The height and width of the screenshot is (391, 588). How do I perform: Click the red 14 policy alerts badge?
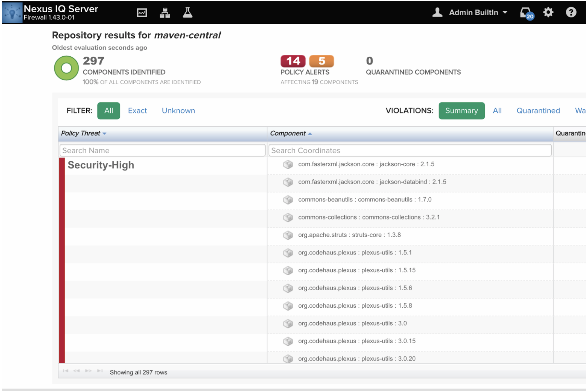293,61
